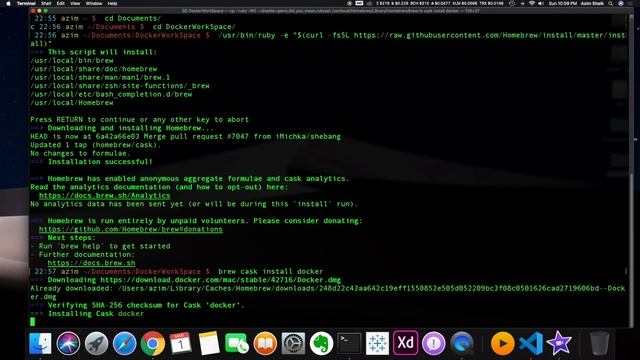Click the '/usr/local/Homebrew' path line
Image resolution: width=640 pixels, height=360 pixels.
[x=72, y=103]
